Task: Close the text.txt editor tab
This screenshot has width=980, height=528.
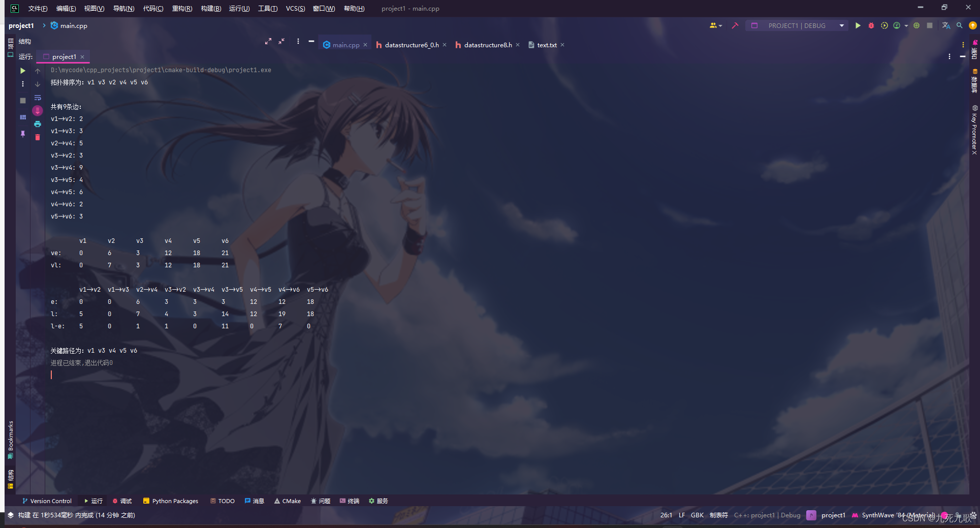Action: point(562,45)
